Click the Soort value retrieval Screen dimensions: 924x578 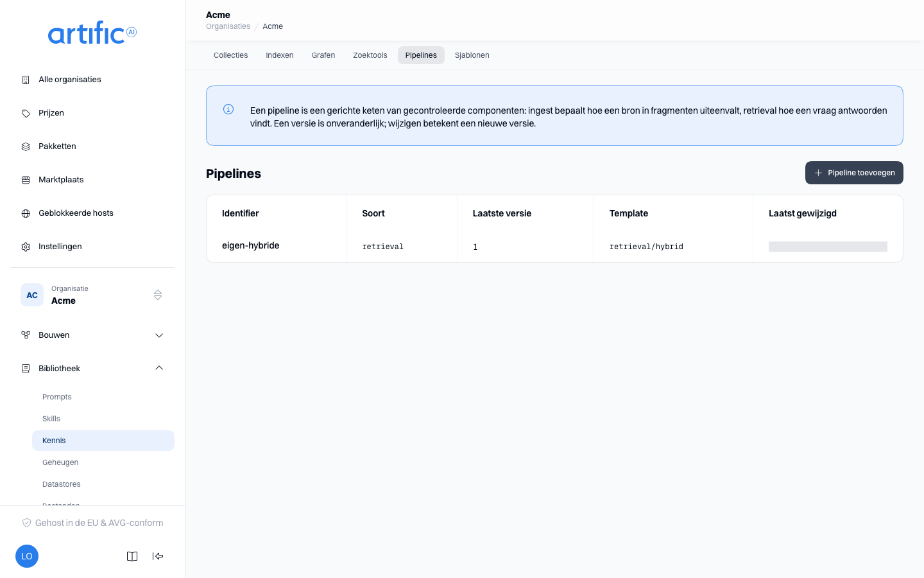coord(383,247)
